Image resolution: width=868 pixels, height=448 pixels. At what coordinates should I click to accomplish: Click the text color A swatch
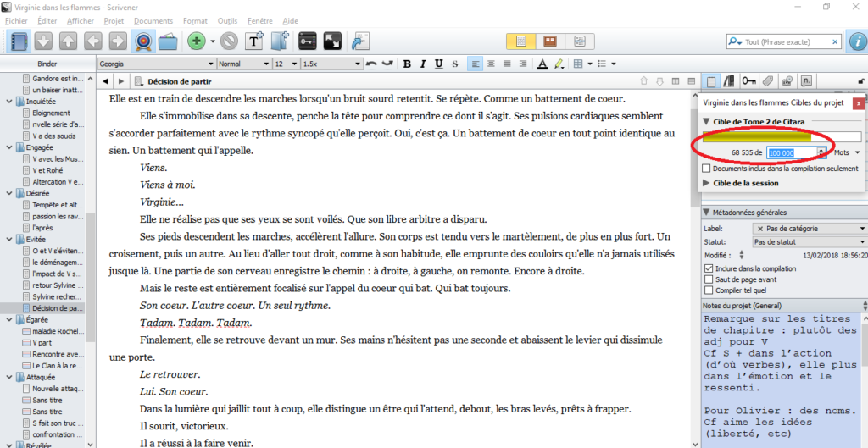tap(542, 64)
